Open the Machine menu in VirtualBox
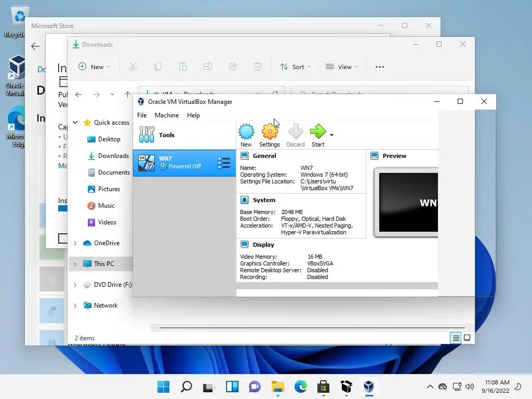This screenshot has height=399, width=532. coord(167,115)
